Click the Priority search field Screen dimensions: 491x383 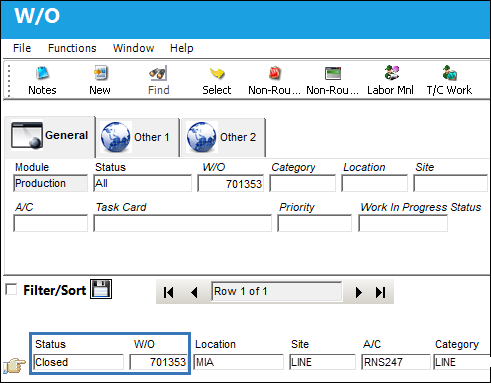314,223
